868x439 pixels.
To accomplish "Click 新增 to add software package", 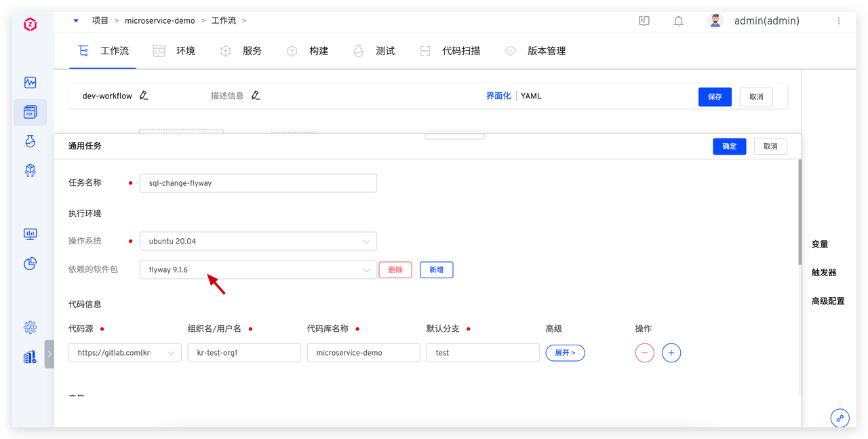I will [x=437, y=269].
